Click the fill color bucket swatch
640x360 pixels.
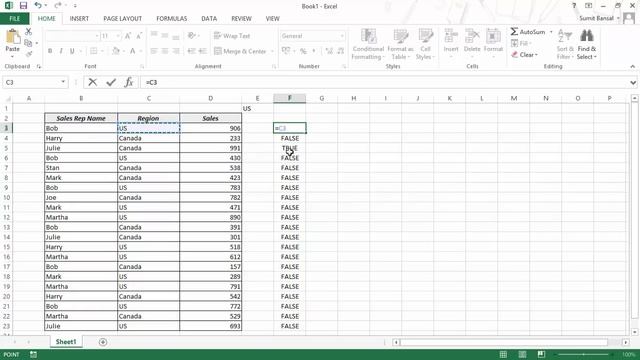pyautogui.click(x=116, y=51)
